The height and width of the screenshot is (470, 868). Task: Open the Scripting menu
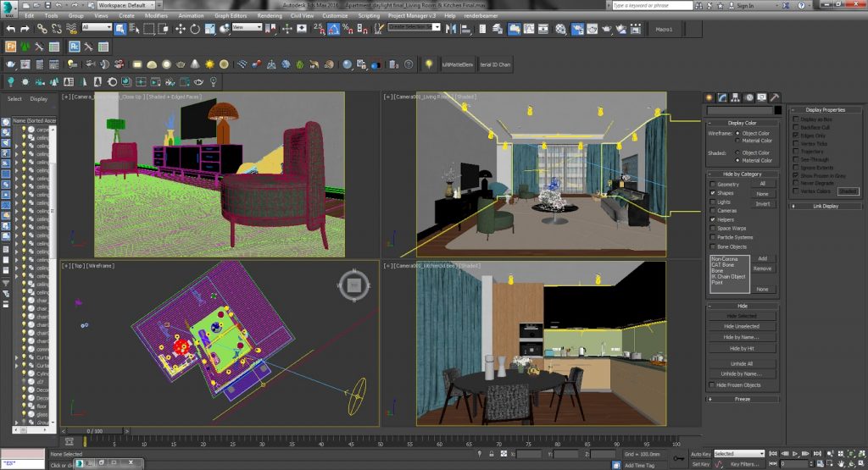[369, 15]
